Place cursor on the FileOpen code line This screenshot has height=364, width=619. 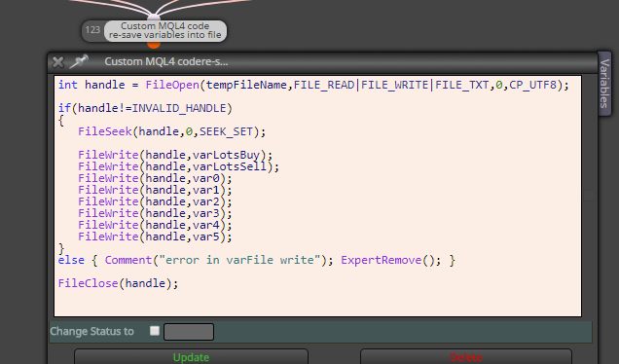[313, 85]
